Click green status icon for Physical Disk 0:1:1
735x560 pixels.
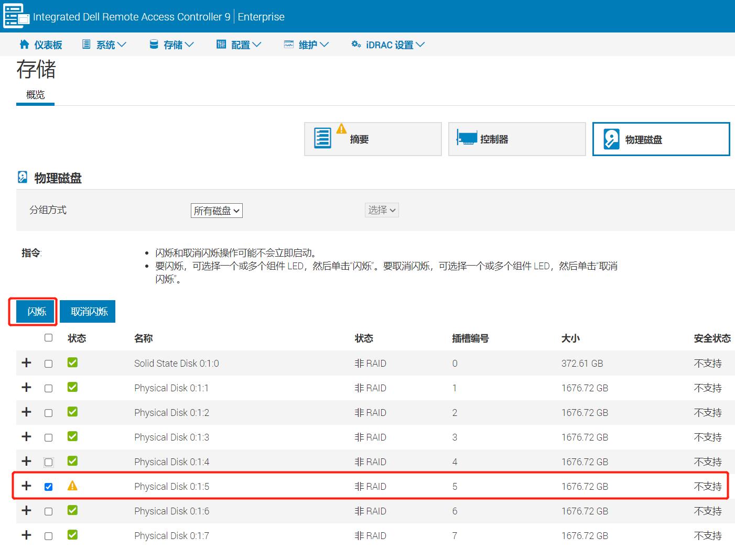tap(72, 387)
